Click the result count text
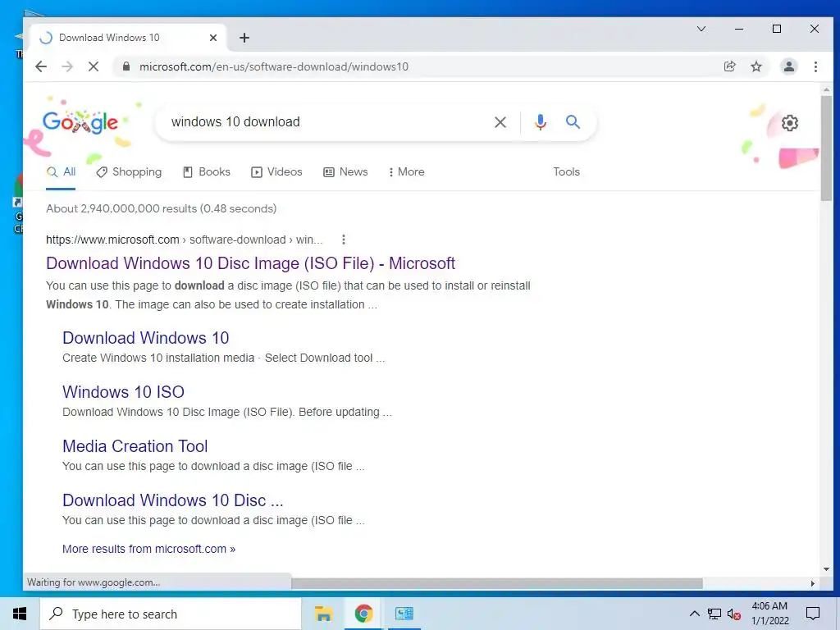 click(x=162, y=209)
